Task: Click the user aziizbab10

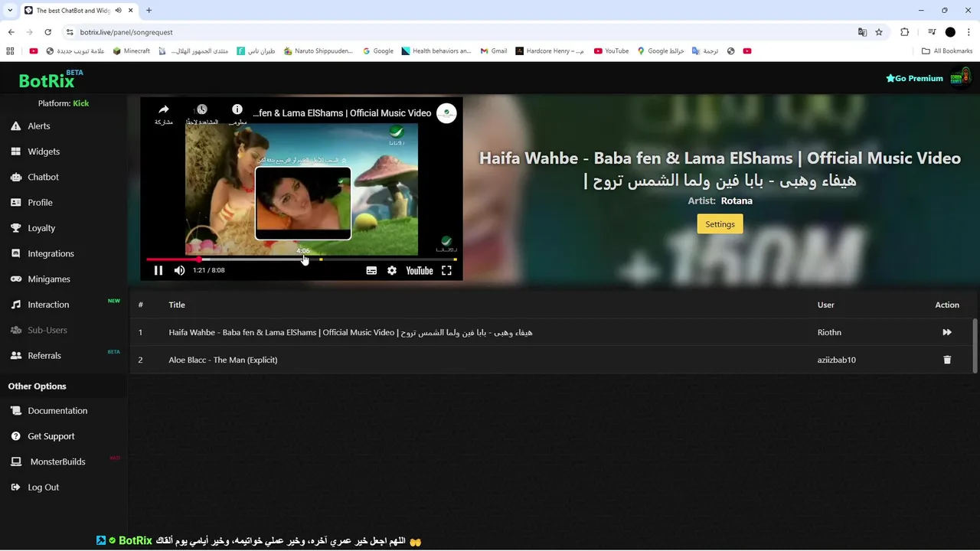Action: (836, 360)
